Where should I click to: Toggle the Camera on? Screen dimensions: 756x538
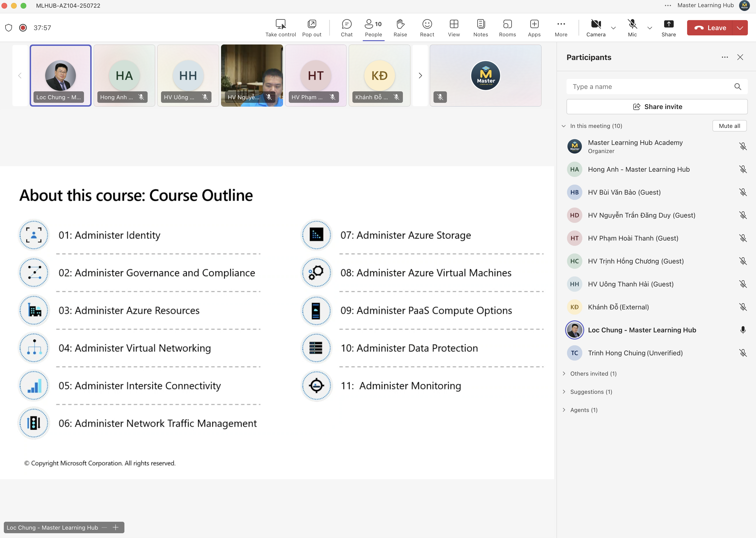[595, 28]
